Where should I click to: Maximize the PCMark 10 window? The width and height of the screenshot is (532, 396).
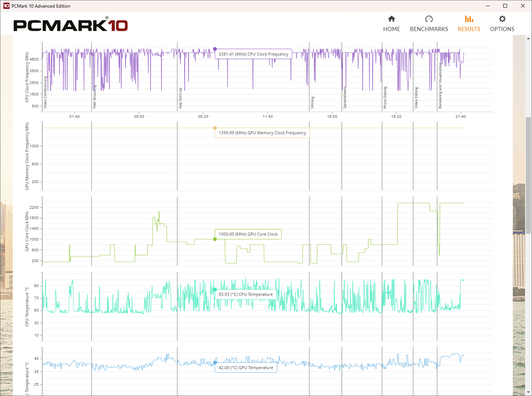click(505, 6)
